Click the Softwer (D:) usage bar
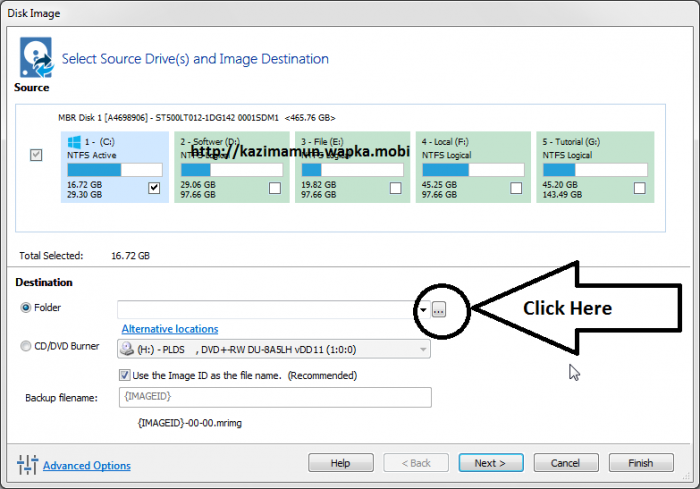Image resolution: width=700 pixels, height=489 pixels. [x=232, y=170]
